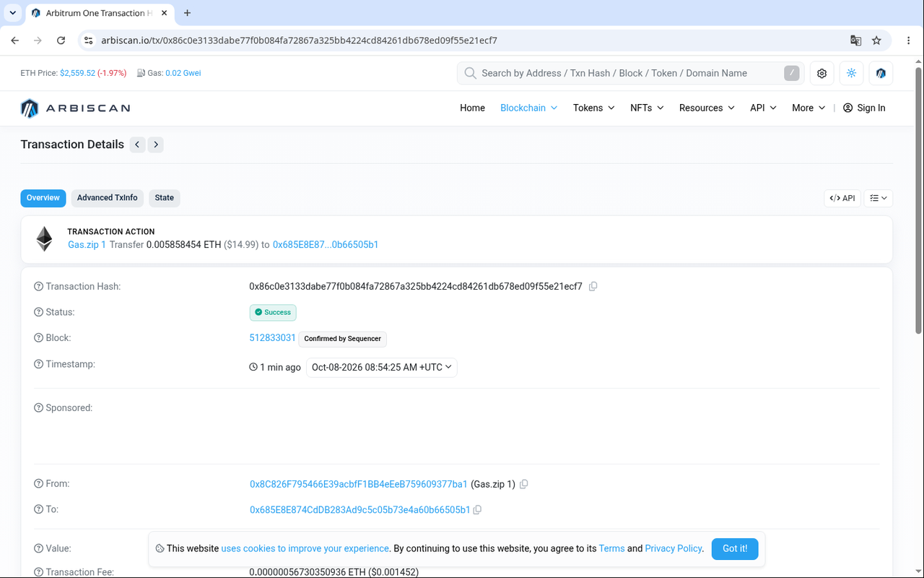Open block 512833031 link
924x578 pixels.
point(272,338)
